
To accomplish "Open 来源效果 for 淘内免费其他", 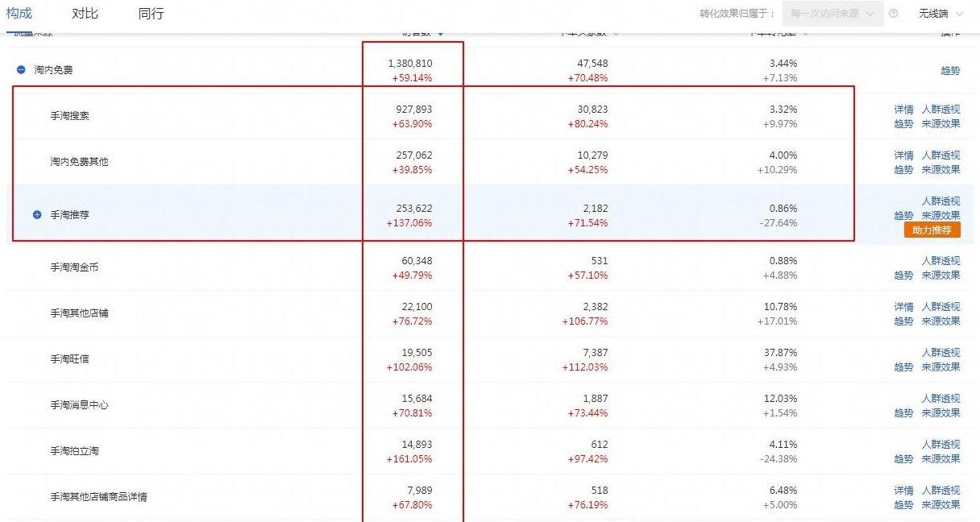I will coord(941,170).
